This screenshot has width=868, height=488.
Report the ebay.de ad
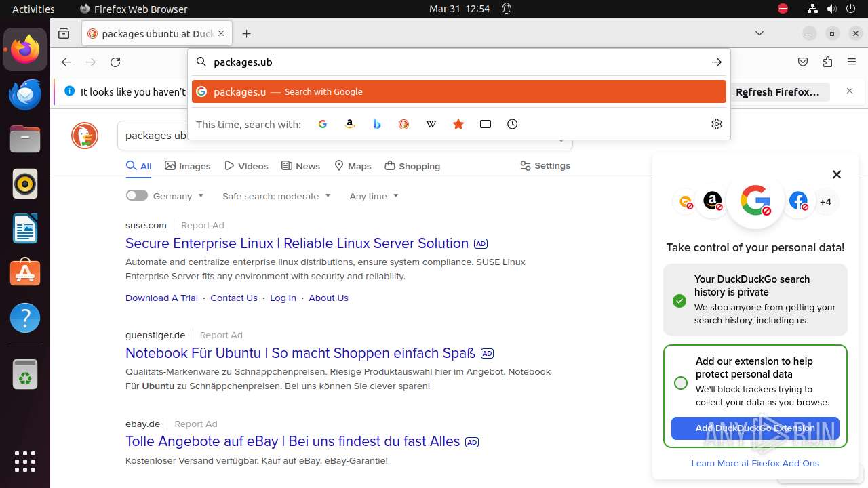(x=196, y=424)
